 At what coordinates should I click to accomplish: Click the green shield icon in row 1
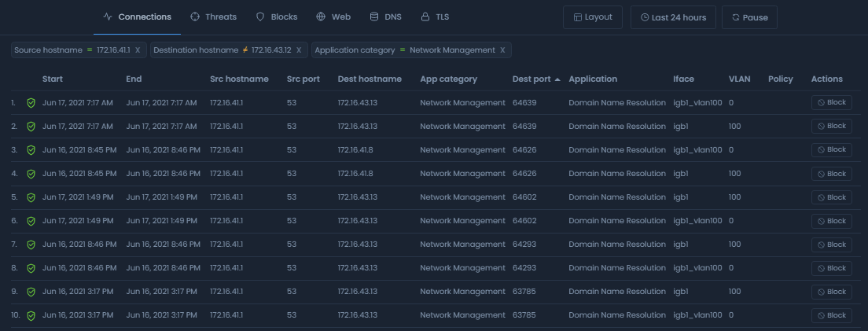pos(31,103)
